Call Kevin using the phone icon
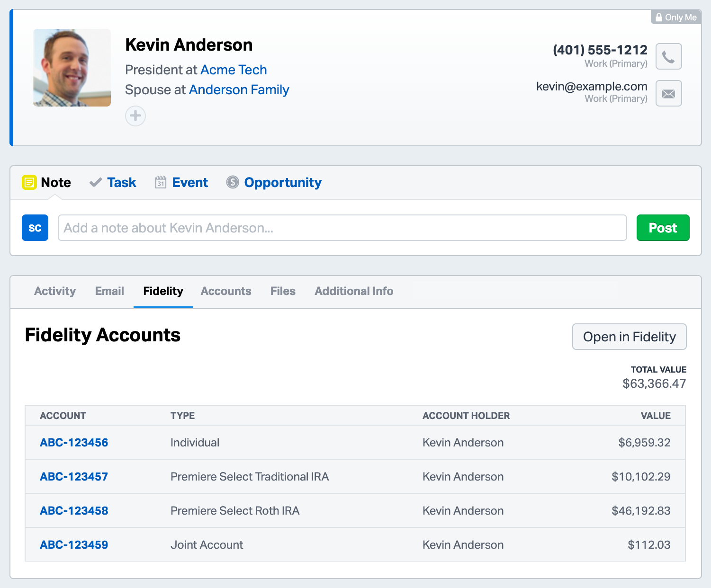 click(668, 56)
